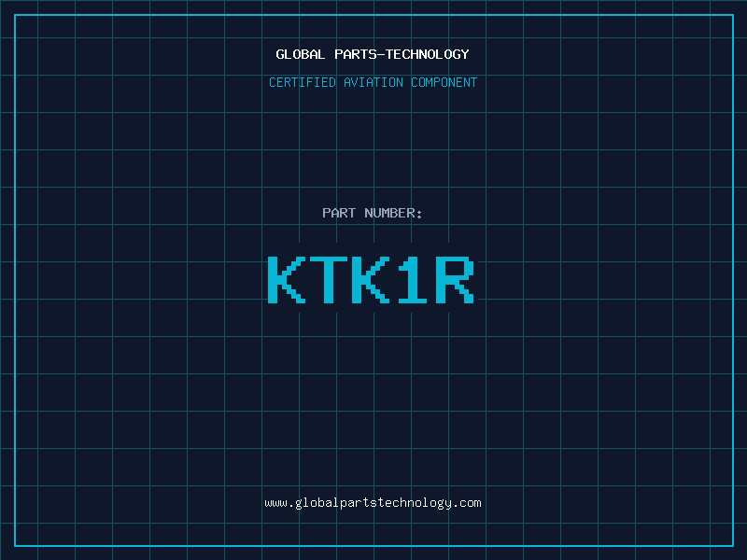747x560 pixels.
Task: Click the CERTIFIED AVIATION COMPONENT subtitle
Action: [x=373, y=82]
